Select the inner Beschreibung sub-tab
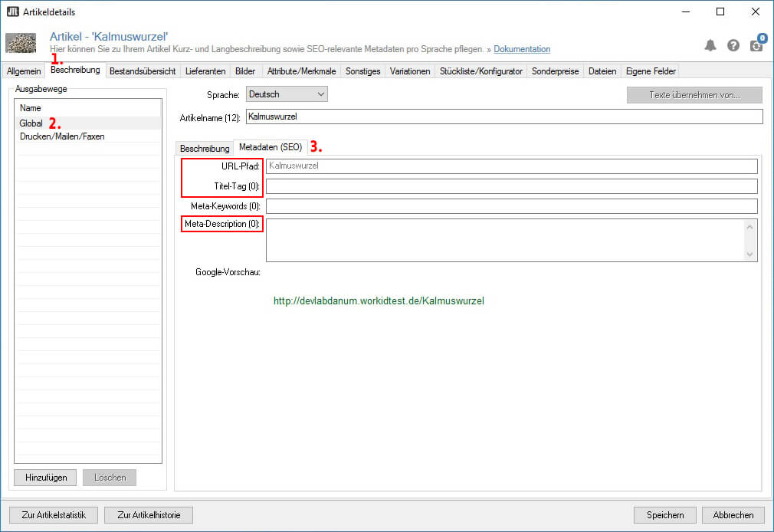Image resolution: width=774 pixels, height=532 pixels. pyautogui.click(x=205, y=148)
